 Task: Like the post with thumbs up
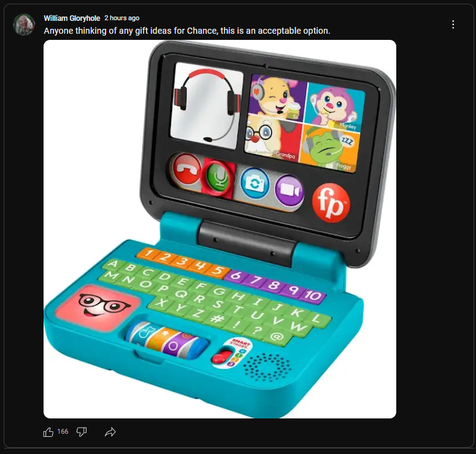(x=48, y=432)
